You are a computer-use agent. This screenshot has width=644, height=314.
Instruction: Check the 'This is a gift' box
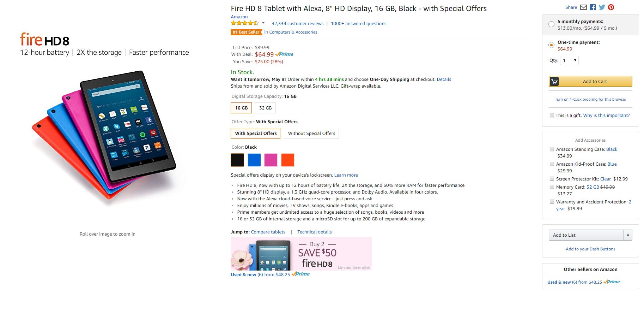tap(552, 115)
